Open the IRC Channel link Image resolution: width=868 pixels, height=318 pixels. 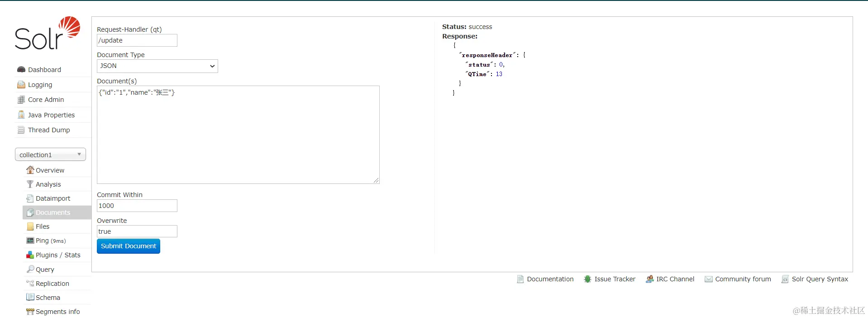pyautogui.click(x=675, y=279)
